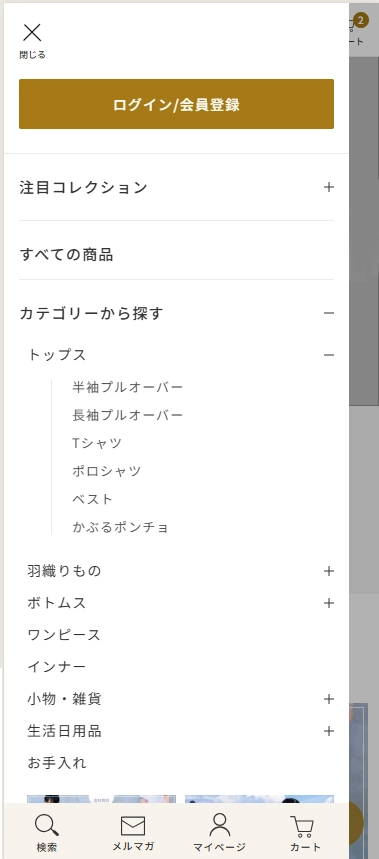Collapse the トップス subcategory

pyautogui.click(x=329, y=355)
